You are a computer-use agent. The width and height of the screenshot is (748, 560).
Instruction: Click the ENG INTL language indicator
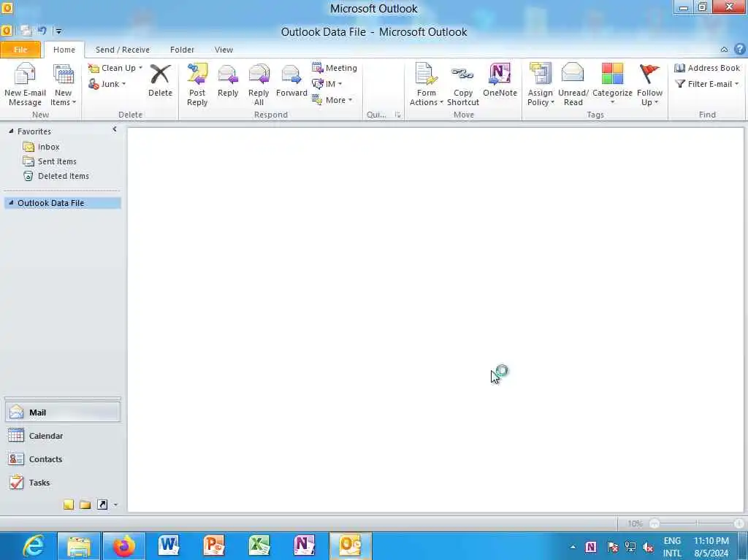click(672, 547)
